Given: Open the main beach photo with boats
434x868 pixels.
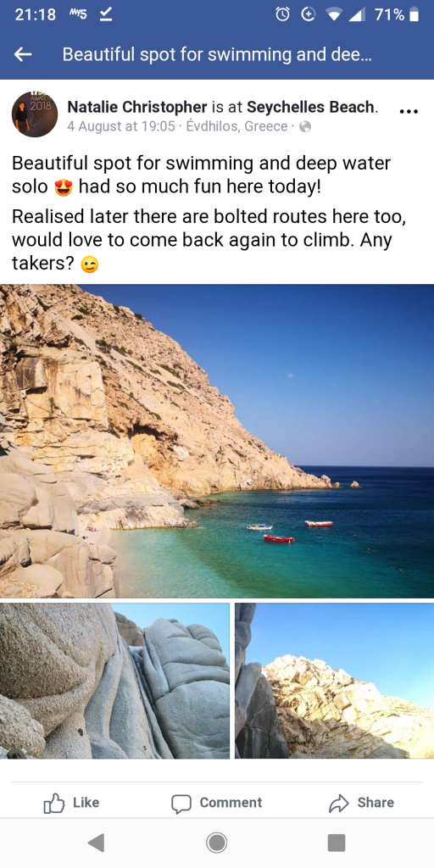Looking at the screenshot, I should [217, 441].
